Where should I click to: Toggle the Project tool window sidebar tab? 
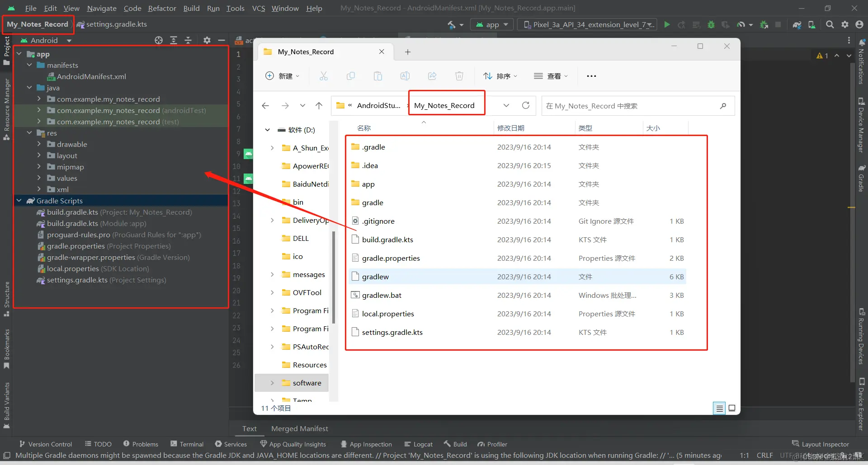point(6,51)
